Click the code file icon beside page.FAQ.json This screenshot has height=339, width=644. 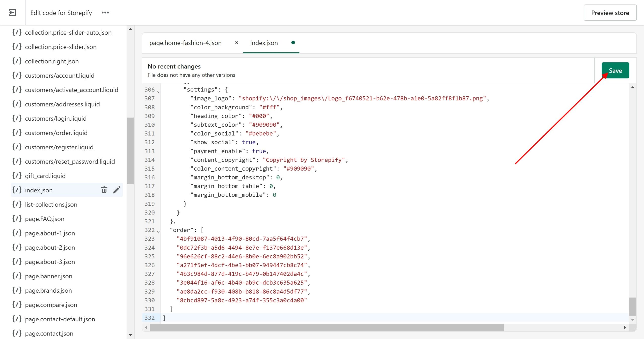pyautogui.click(x=17, y=219)
